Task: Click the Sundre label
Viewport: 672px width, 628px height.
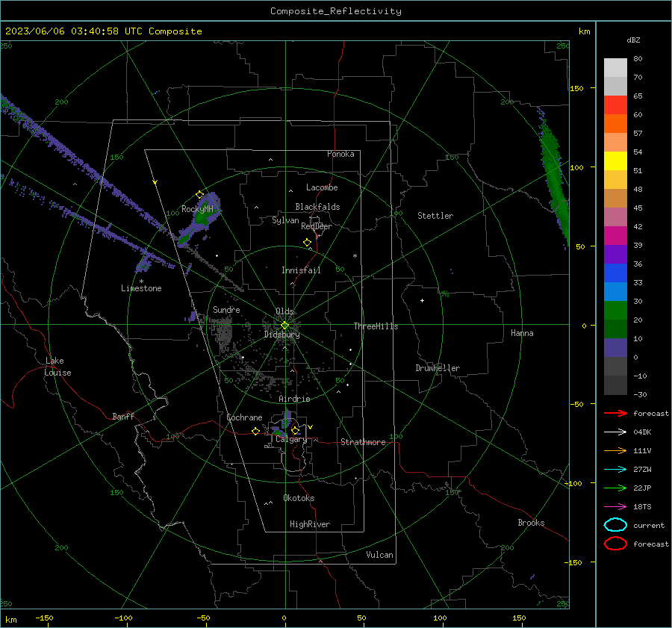Action: coord(226,309)
